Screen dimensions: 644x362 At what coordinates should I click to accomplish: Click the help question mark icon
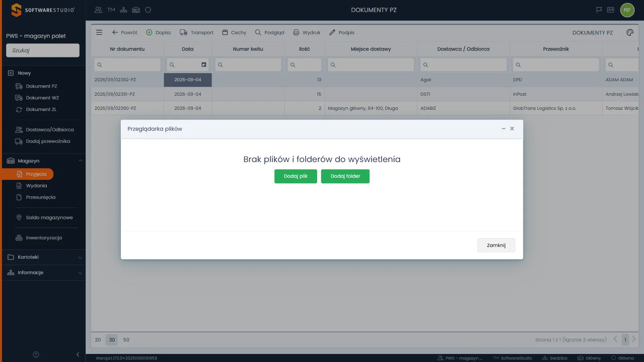click(x=36, y=354)
